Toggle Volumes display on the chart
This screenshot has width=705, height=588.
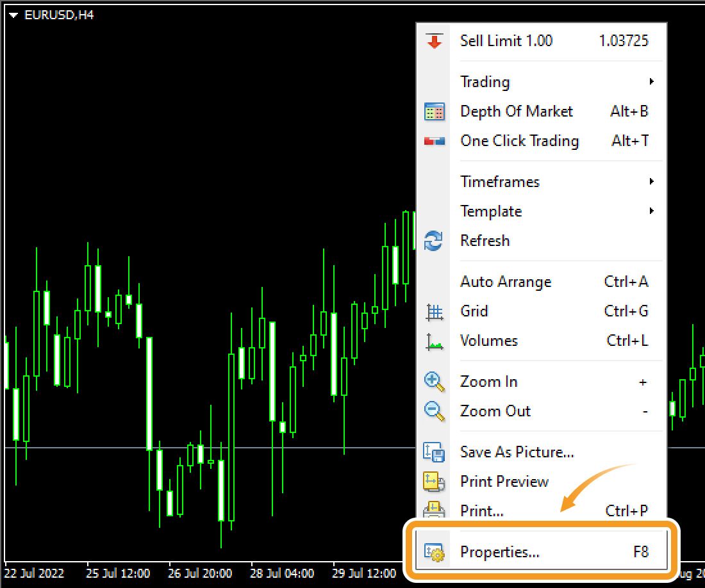pyautogui.click(x=488, y=340)
